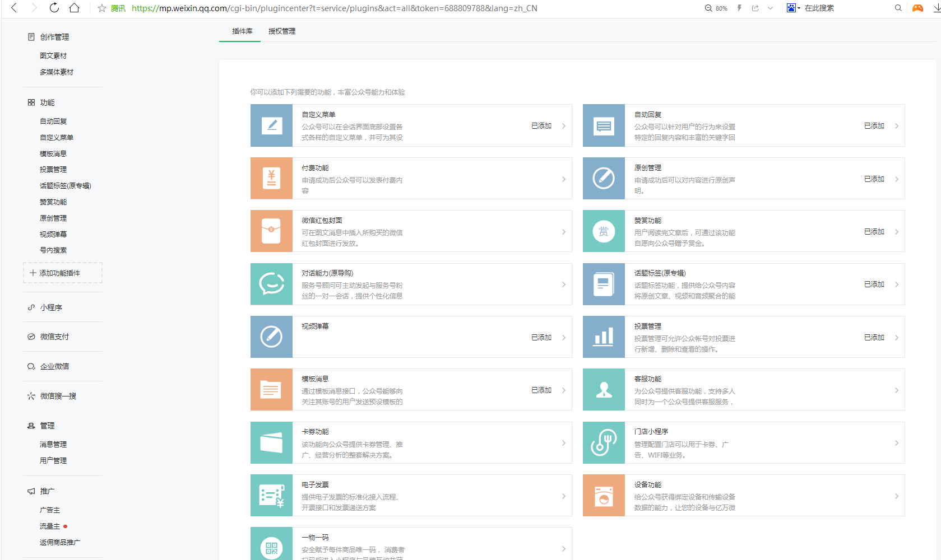Click the chat bubble icon for 对话能力(原导购)
Screen dimensions: 941x560
[271, 284]
